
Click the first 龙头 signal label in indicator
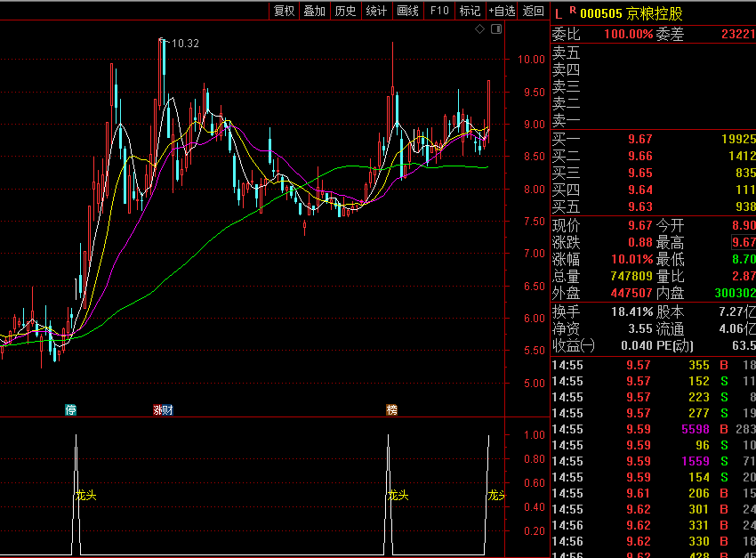click(x=85, y=496)
